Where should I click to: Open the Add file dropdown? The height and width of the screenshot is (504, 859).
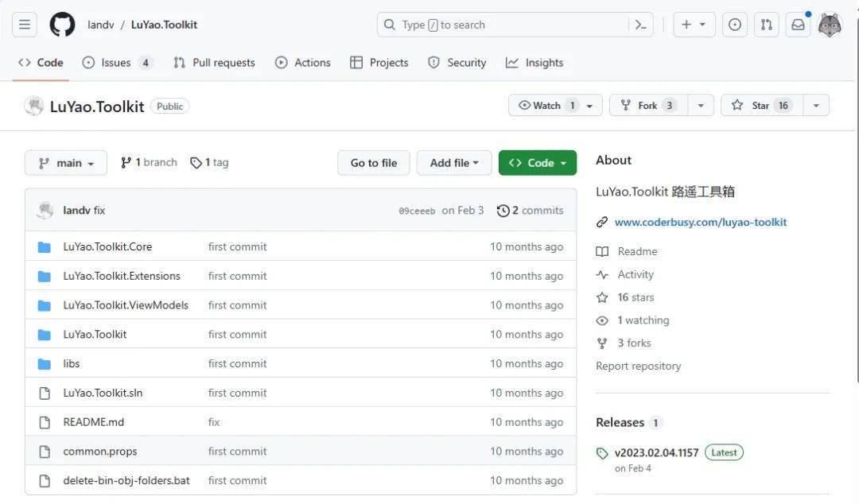coord(454,163)
